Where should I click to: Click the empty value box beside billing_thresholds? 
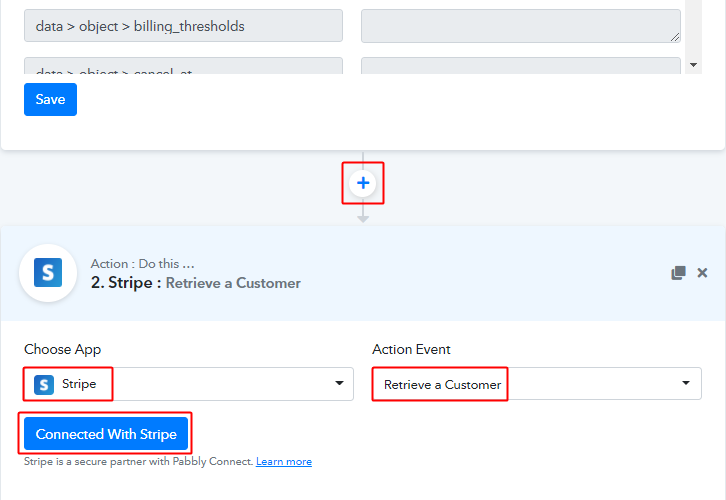tap(521, 26)
